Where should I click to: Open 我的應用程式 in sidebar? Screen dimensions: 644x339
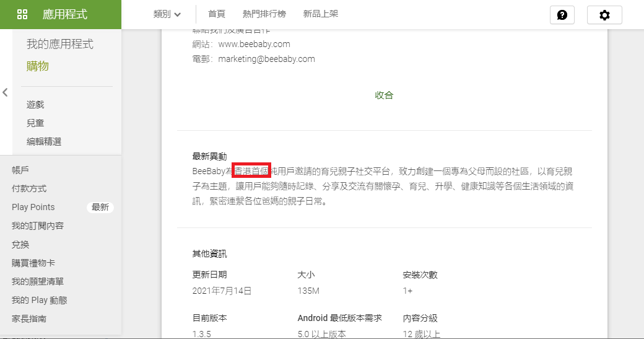tap(60, 44)
